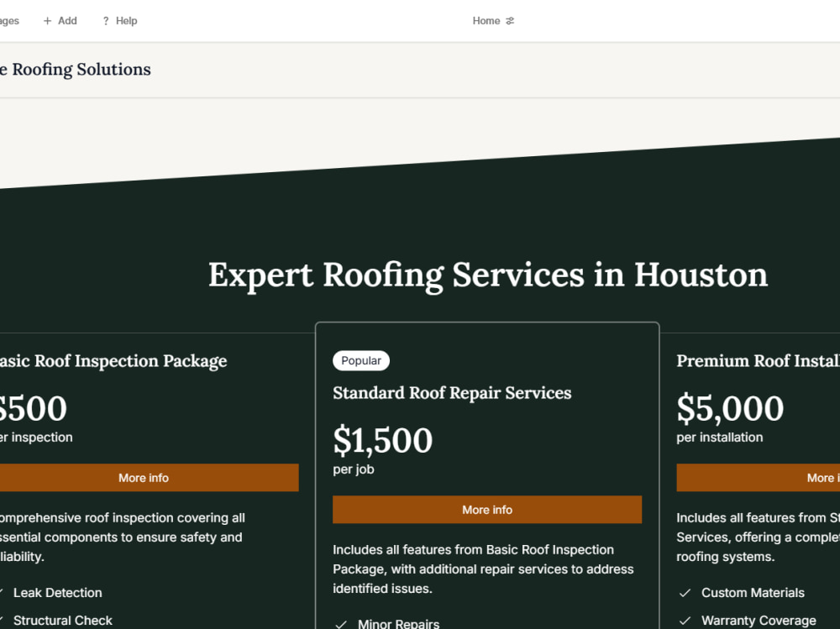The width and height of the screenshot is (840, 629).
Task: Select the per inspection label
Action: (x=36, y=438)
